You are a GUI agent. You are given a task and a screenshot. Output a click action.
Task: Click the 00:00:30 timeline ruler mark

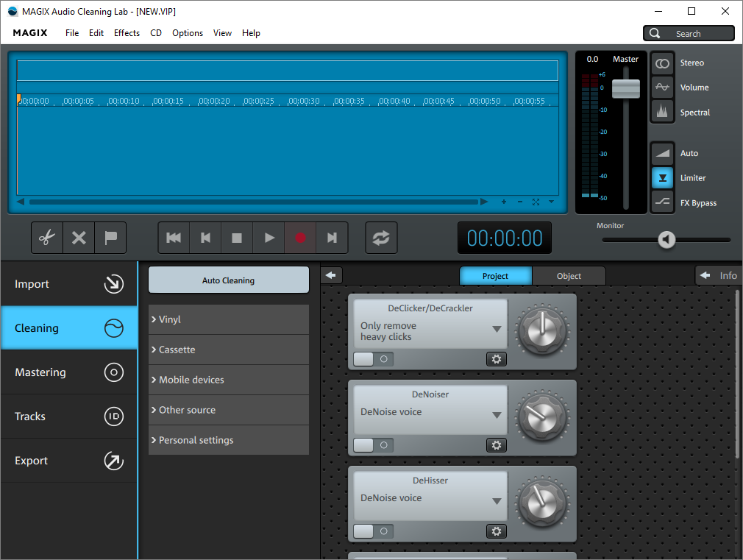[x=305, y=101]
